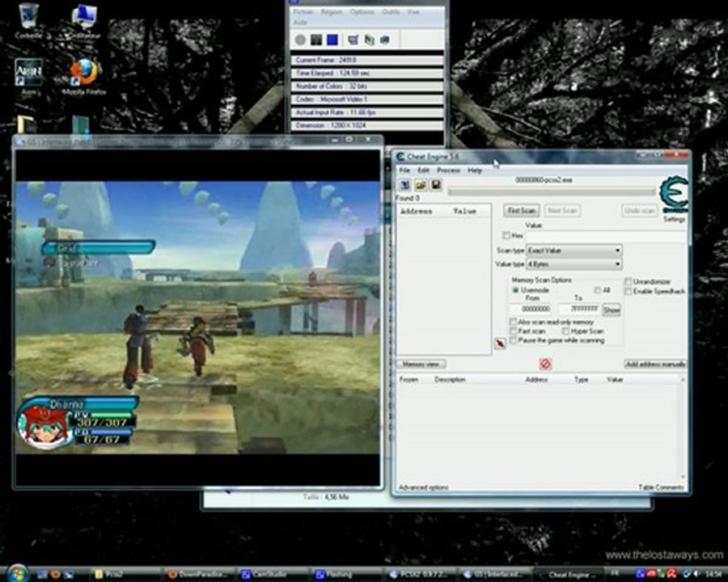Viewport: 728px width, 582px height.
Task: Click the Description column header in address table
Action: pyautogui.click(x=450, y=380)
